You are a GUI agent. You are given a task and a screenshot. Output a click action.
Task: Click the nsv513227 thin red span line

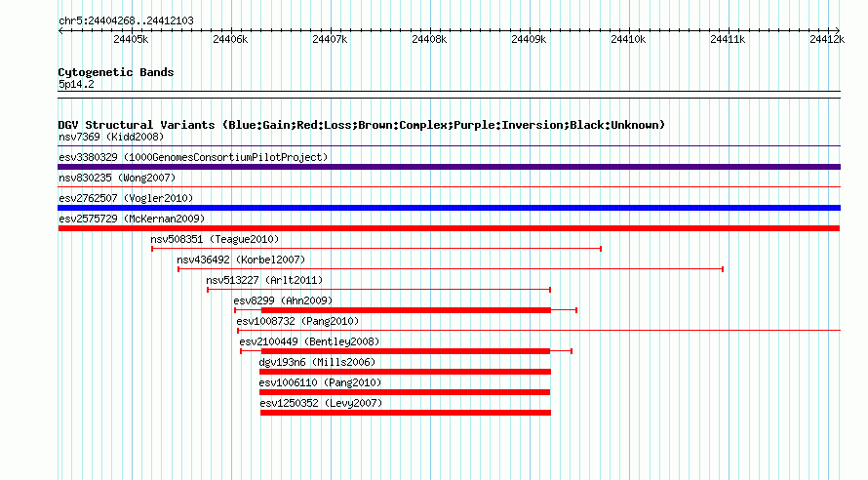[378, 290]
